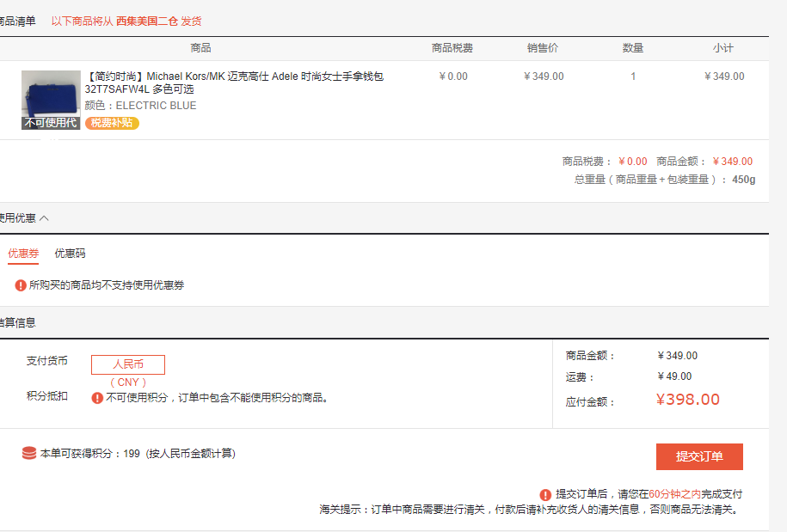
Task: Click the 提交订单 submit order button
Action: point(699,456)
